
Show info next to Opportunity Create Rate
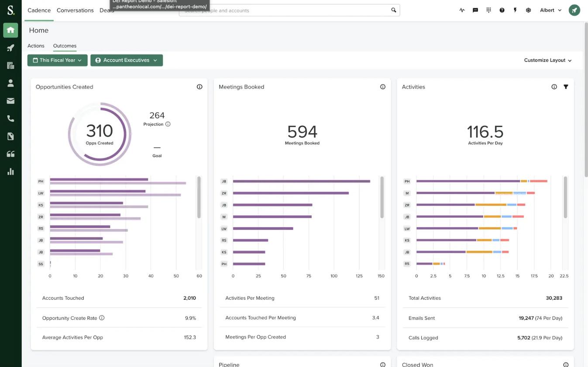coord(102,318)
